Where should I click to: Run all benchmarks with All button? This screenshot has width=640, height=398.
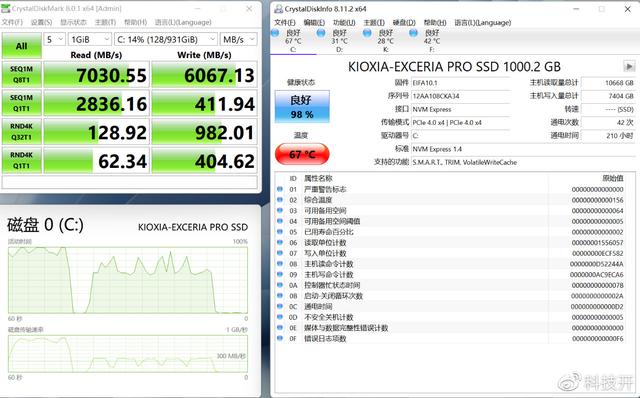22,46
